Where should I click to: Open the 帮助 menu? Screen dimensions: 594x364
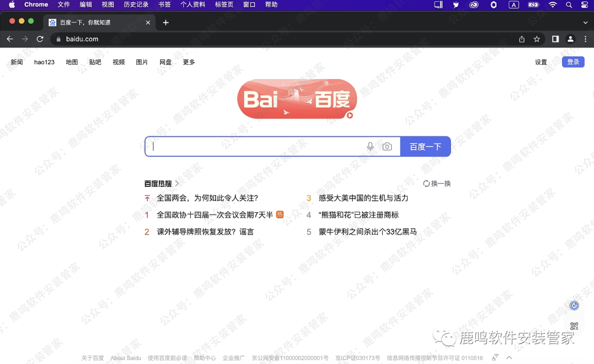[271, 4]
